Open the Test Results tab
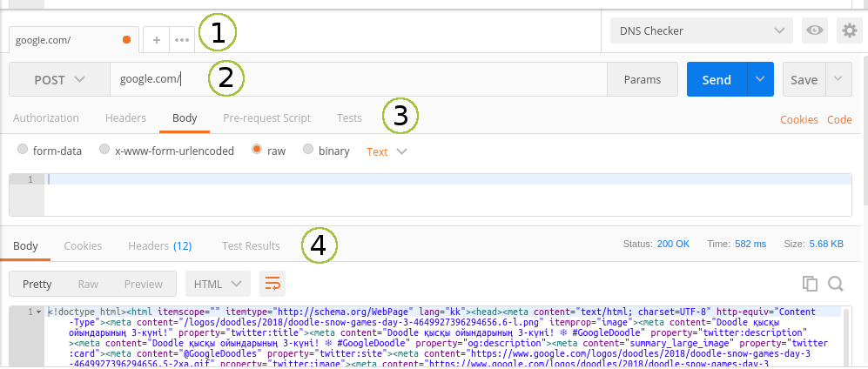Screen dimensions: 868x369 click(x=251, y=246)
